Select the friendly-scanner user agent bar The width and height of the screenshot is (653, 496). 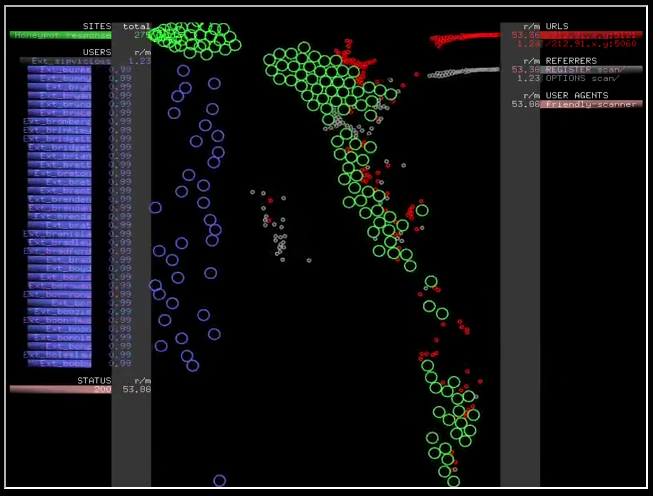coord(592,104)
